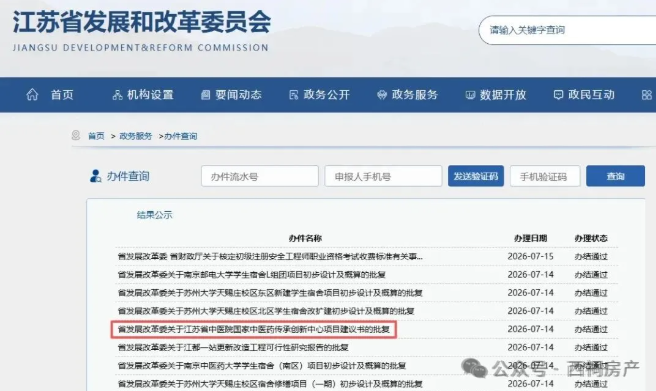
Task: Focus the keyword search box 请输入关键字查询
Action: [x=567, y=30]
